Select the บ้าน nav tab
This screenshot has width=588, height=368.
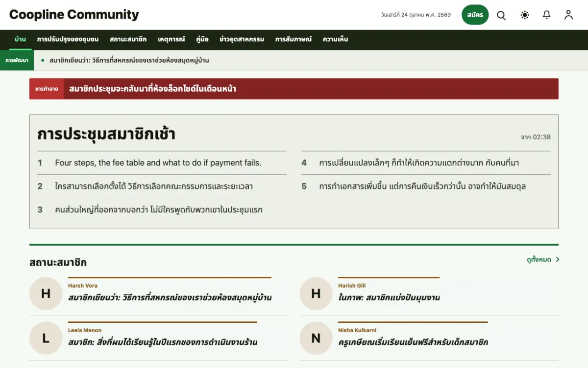click(21, 39)
